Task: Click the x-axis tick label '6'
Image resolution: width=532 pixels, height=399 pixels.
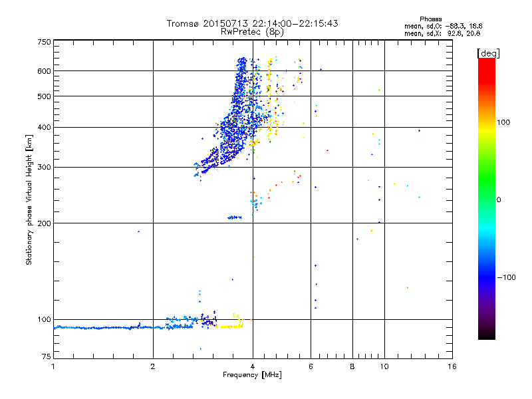Action: pyautogui.click(x=311, y=366)
